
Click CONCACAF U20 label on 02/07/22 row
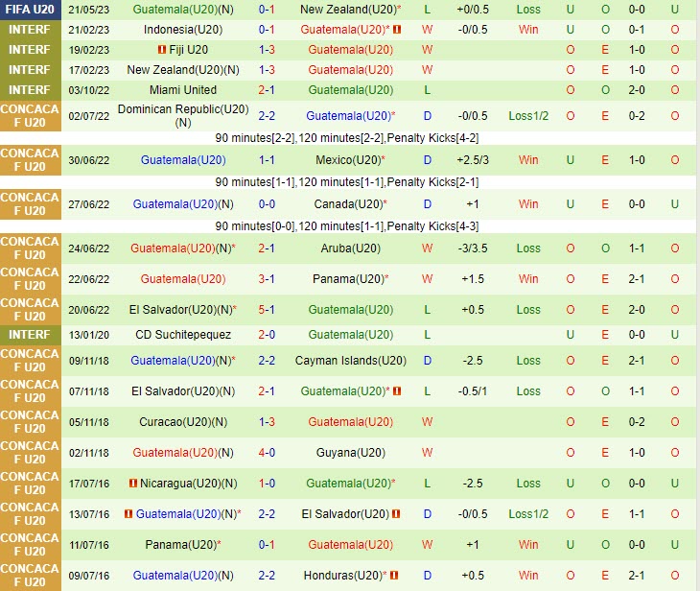(30, 116)
